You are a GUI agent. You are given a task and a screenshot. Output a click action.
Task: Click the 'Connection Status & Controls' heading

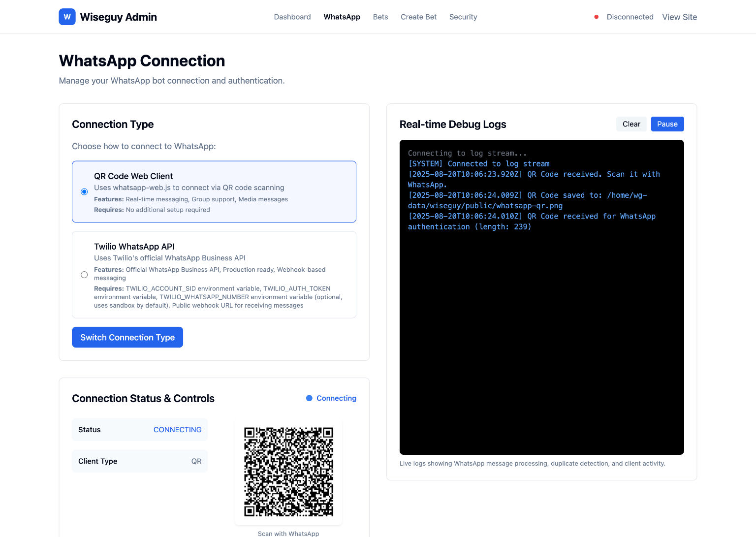coord(143,398)
